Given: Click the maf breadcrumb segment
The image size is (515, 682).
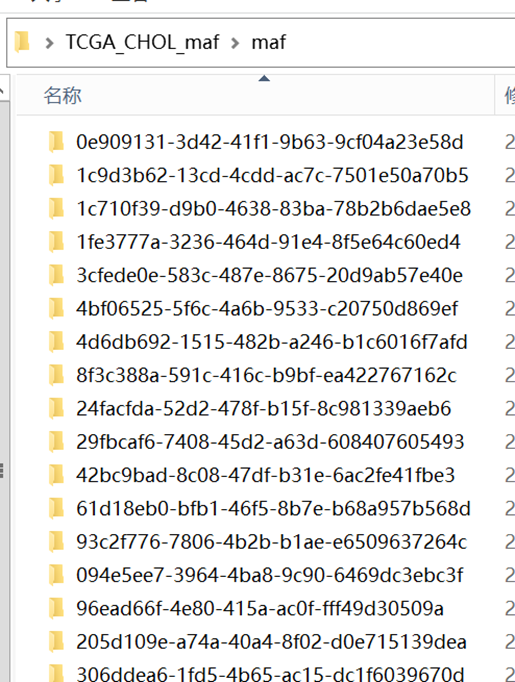Looking at the screenshot, I should (268, 43).
